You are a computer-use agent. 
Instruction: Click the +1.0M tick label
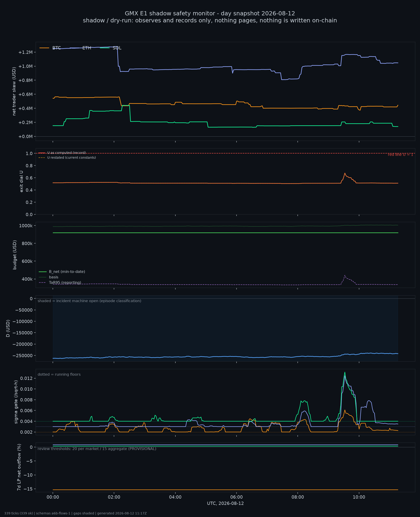(x=25, y=66)
